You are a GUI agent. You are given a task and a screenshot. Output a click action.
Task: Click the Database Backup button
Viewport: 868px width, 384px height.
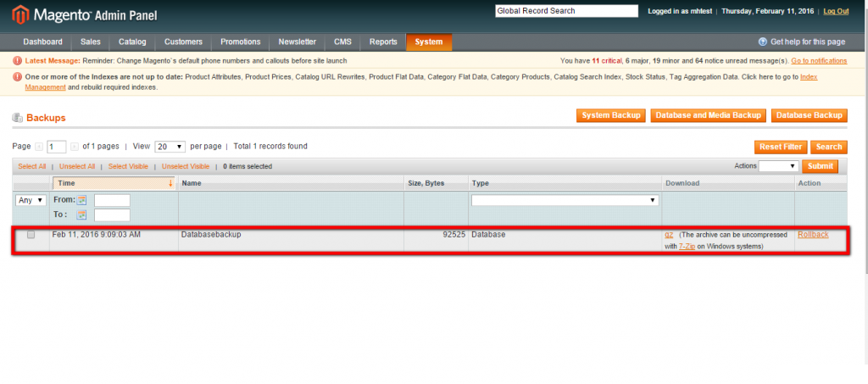[x=810, y=115]
